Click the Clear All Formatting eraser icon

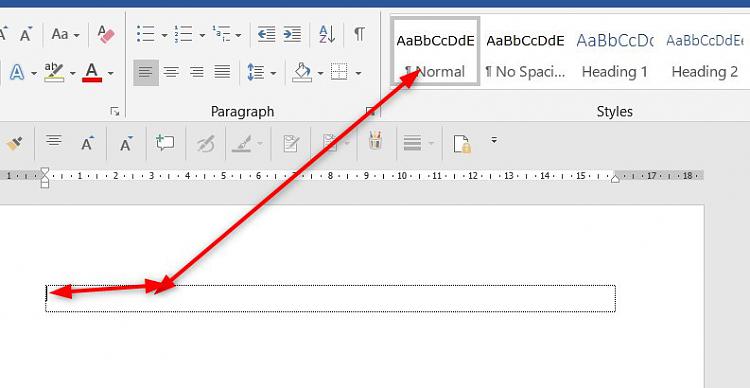click(x=106, y=34)
